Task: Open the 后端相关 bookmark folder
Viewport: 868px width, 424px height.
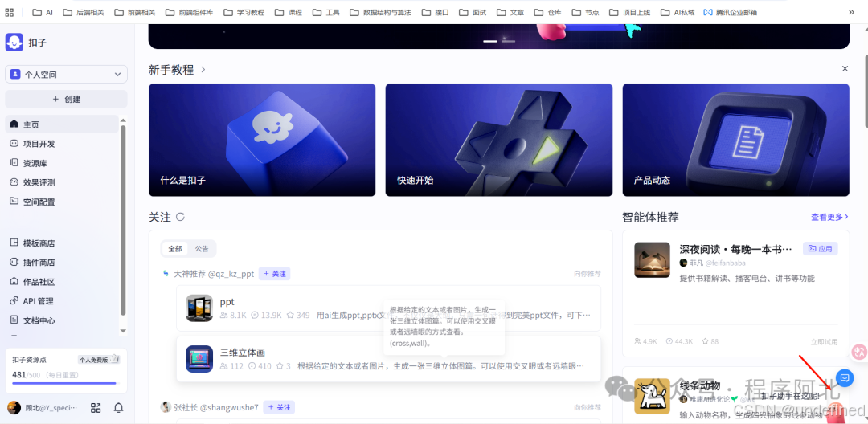Action: [x=83, y=12]
